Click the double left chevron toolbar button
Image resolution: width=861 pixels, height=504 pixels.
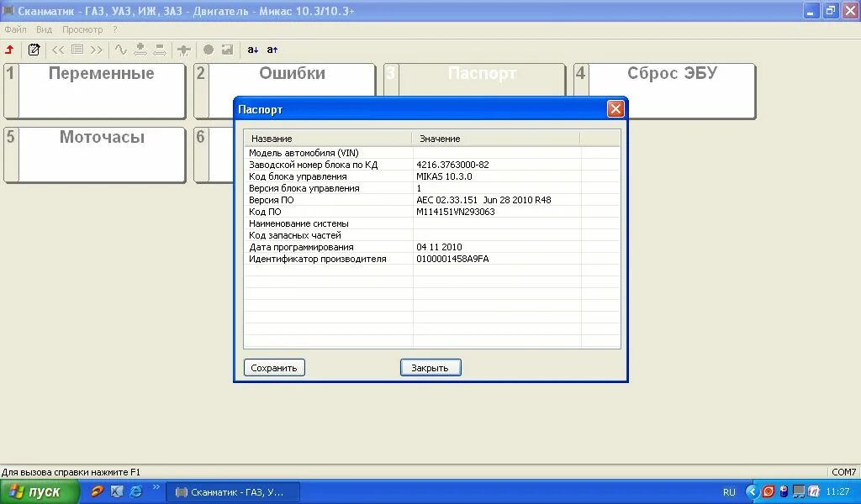pyautogui.click(x=58, y=50)
